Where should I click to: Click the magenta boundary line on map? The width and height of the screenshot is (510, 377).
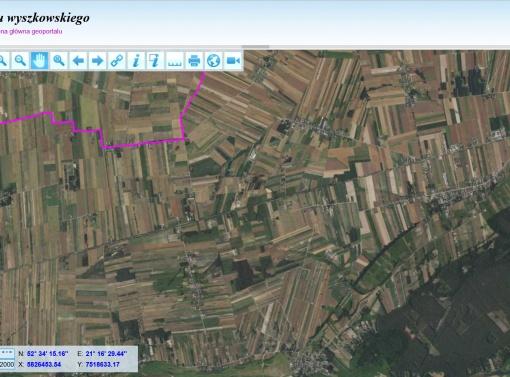143,143
